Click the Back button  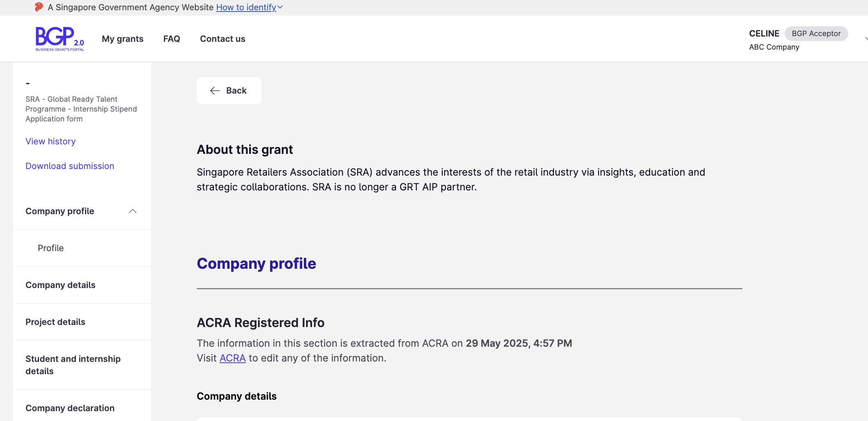(229, 91)
